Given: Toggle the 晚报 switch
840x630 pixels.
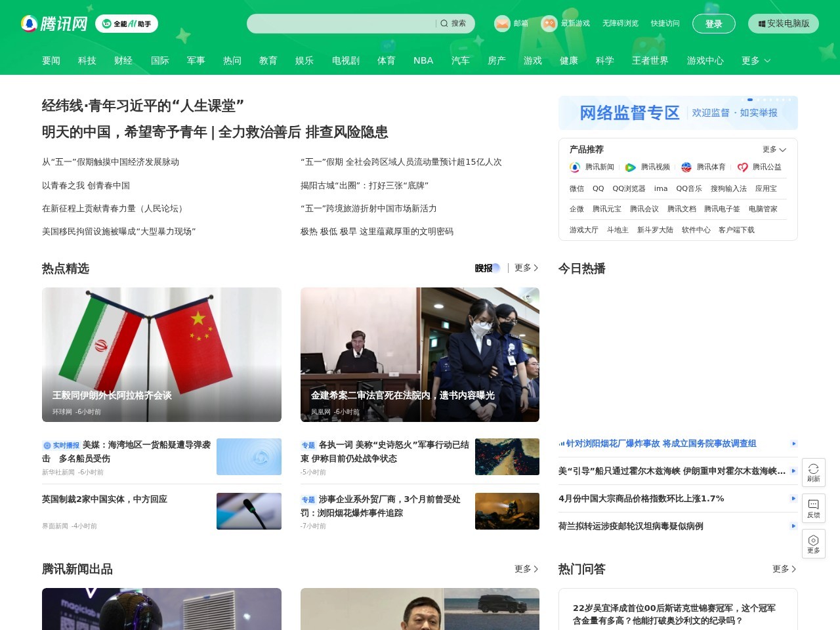Looking at the screenshot, I should click(488, 268).
